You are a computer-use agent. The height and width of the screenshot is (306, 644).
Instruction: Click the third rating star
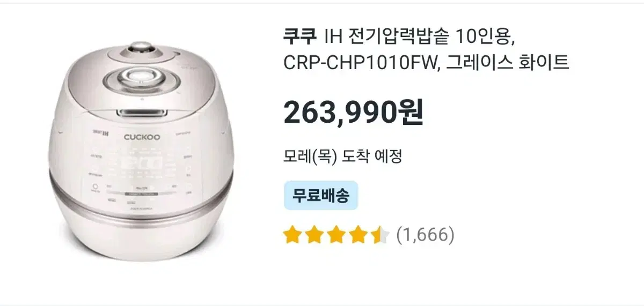336,235
